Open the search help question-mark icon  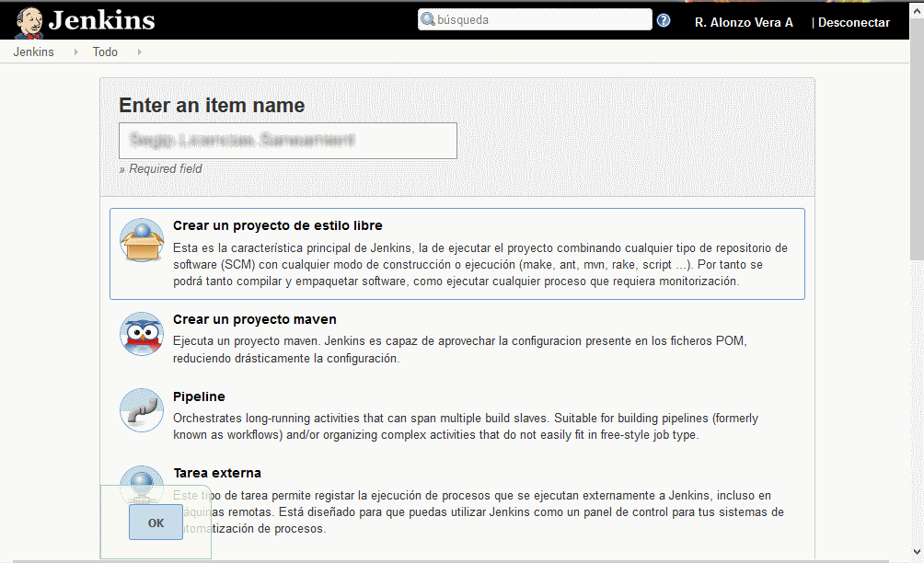click(664, 20)
